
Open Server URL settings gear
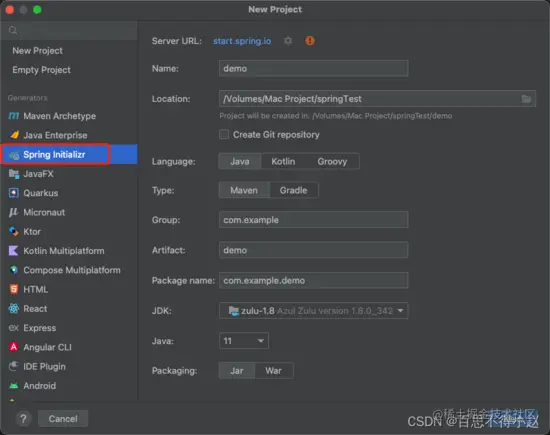pos(288,41)
